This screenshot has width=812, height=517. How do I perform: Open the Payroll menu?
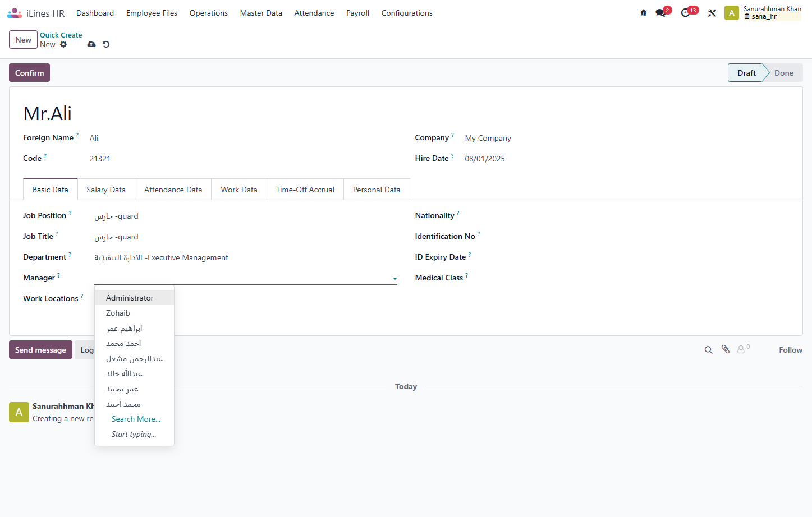[357, 13]
